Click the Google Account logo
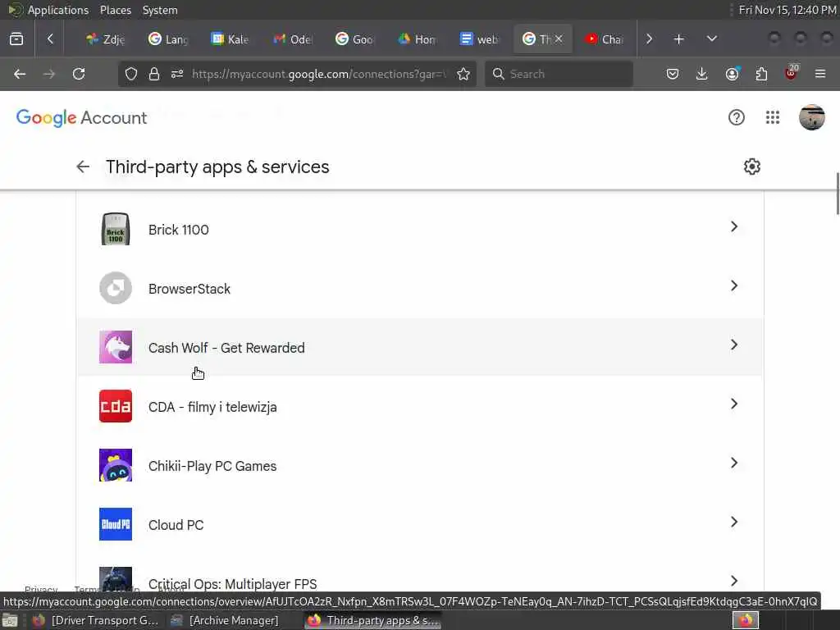This screenshot has height=630, width=840. [81, 118]
